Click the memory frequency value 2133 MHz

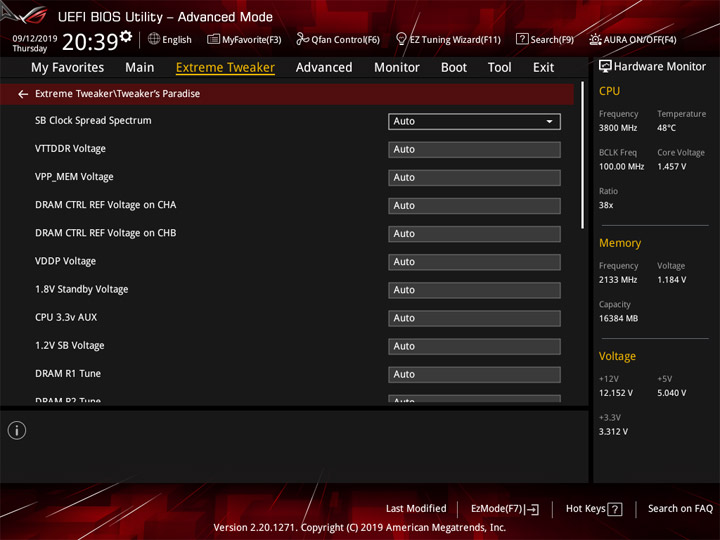click(618, 280)
